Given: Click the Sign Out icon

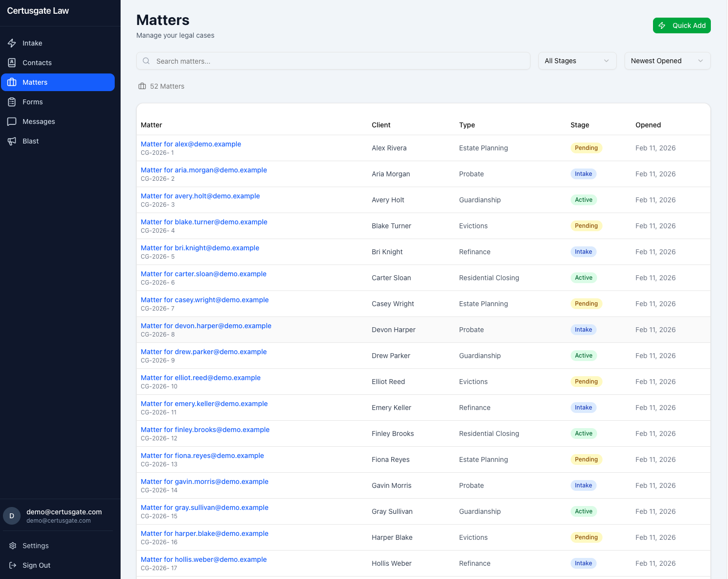Looking at the screenshot, I should point(12,565).
